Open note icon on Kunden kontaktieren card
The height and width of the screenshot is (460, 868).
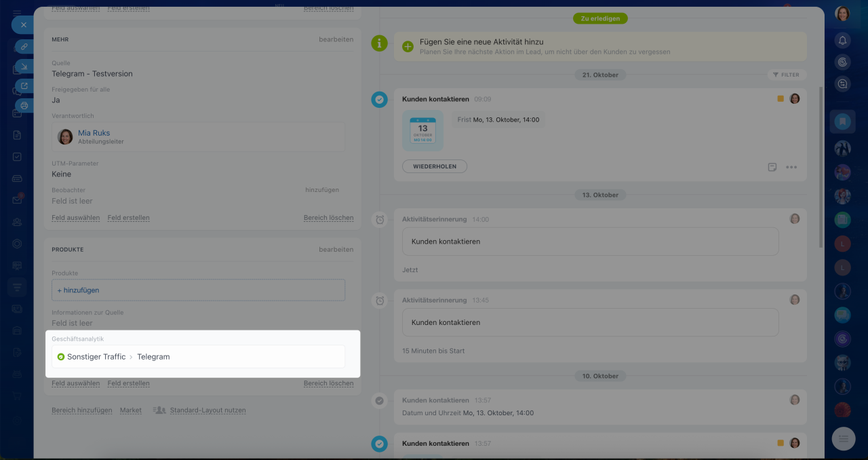[x=772, y=167]
